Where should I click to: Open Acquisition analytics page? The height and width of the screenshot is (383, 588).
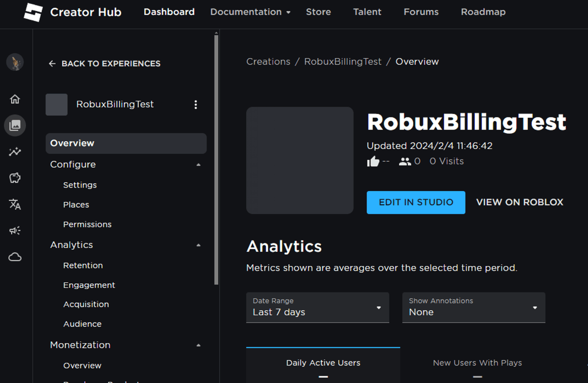click(x=86, y=305)
